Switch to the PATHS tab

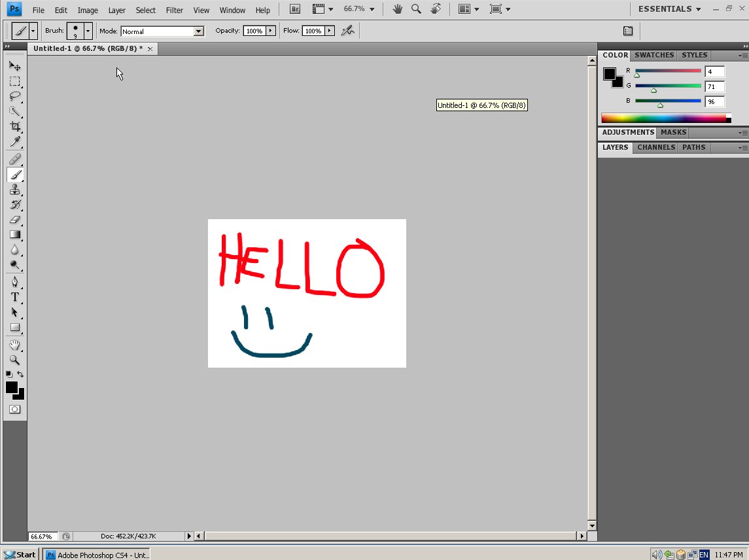(x=693, y=148)
